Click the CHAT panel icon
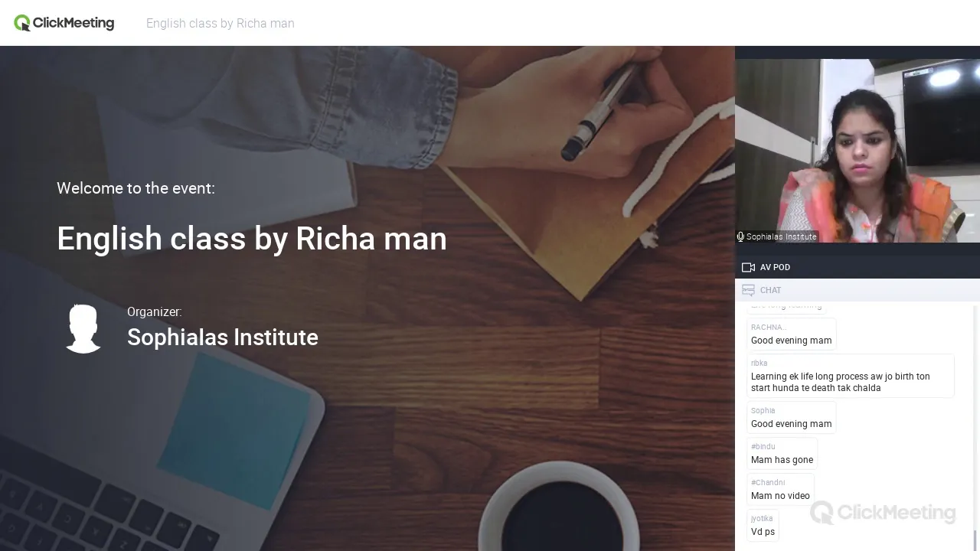 point(748,290)
